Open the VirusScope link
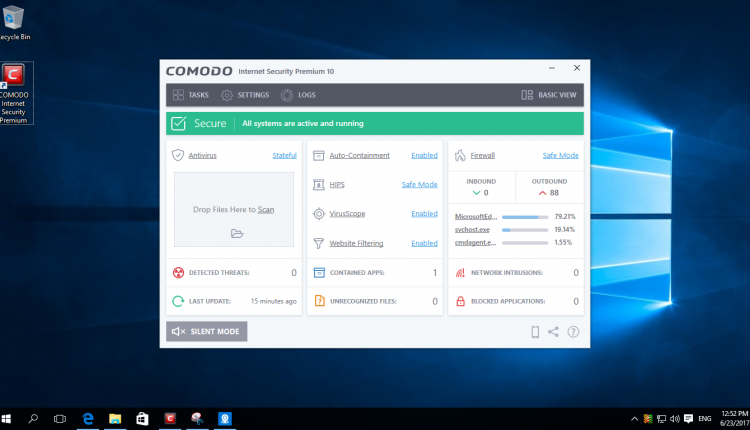Screen dimensions: 750x430 (x=347, y=214)
